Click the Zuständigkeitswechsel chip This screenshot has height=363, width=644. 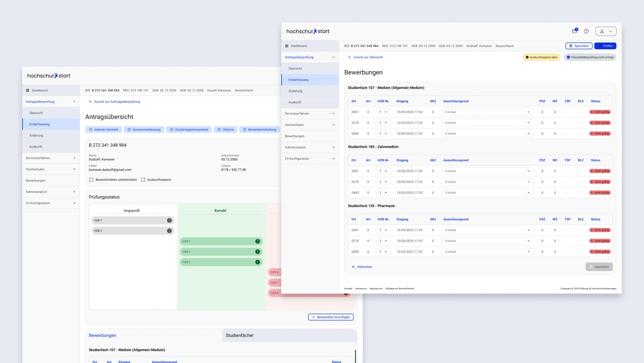189,130
